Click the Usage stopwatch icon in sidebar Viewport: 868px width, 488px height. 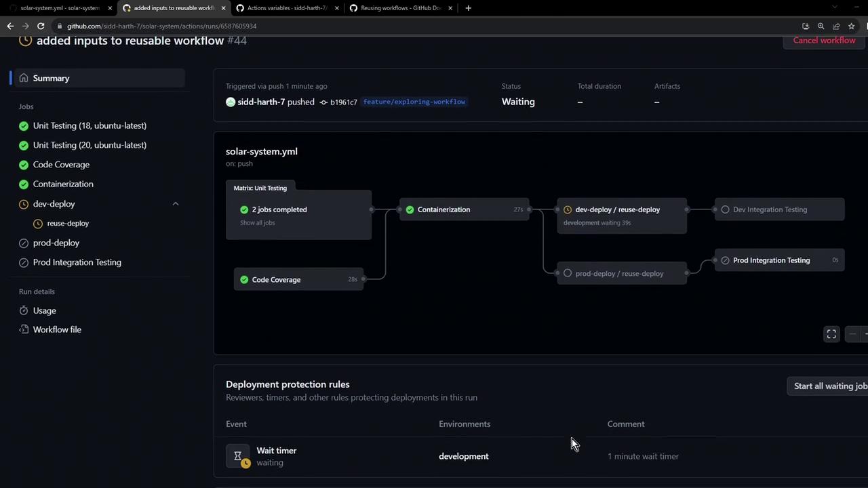[24, 310]
